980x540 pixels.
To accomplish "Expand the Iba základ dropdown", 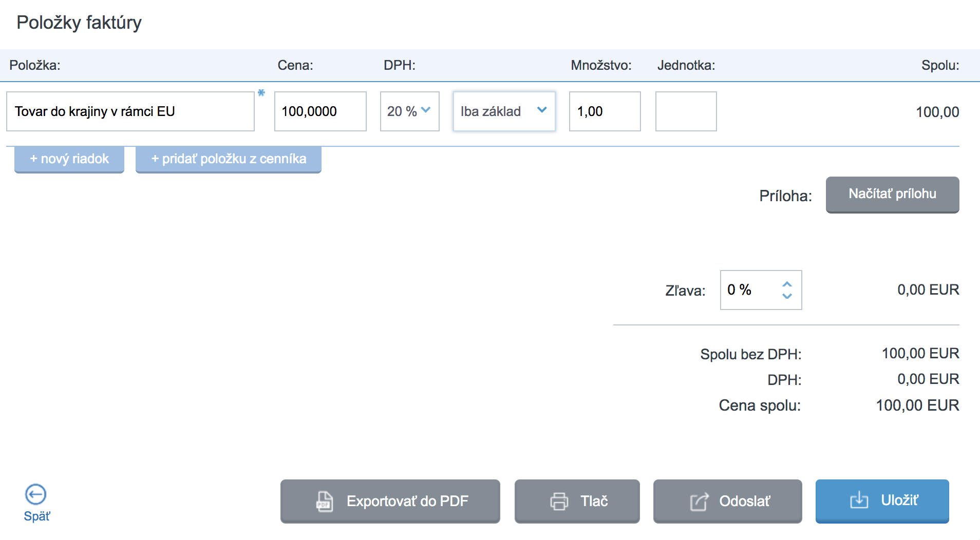I will tap(503, 111).
